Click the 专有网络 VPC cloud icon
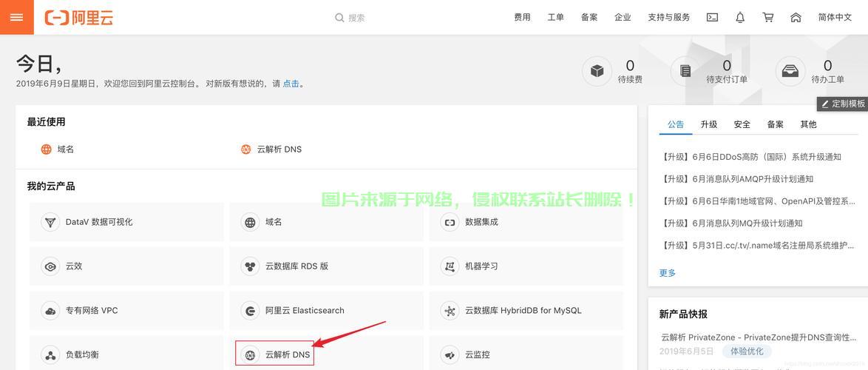 [50, 311]
